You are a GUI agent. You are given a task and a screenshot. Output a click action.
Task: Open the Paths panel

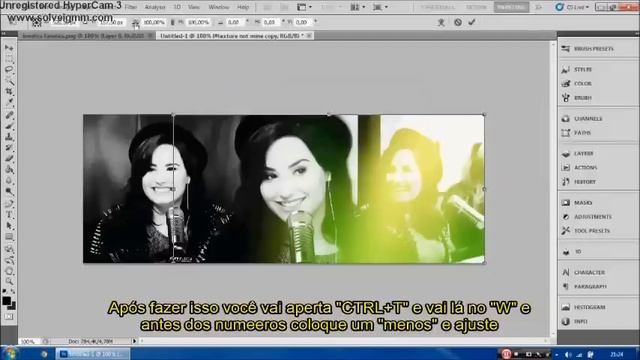tap(577, 133)
